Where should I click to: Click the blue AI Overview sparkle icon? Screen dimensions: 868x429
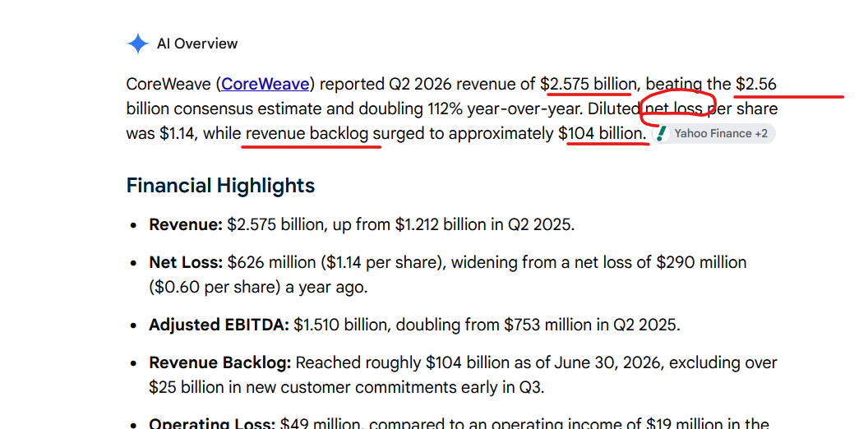point(138,44)
